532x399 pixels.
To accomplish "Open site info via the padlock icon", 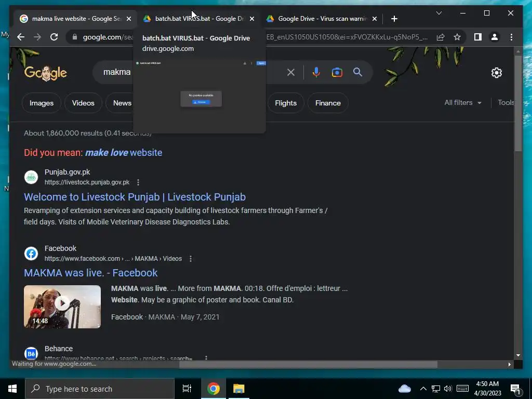I will (75, 37).
